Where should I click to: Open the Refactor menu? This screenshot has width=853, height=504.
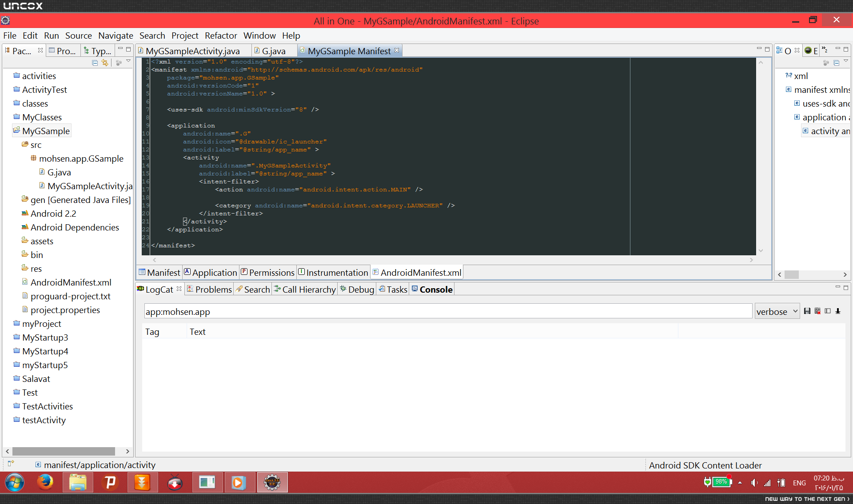(x=221, y=36)
